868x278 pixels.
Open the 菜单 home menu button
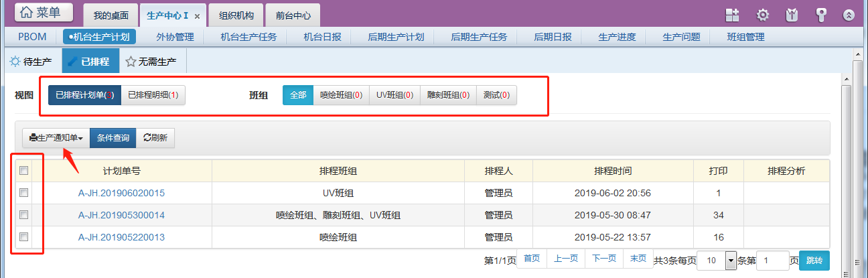[44, 11]
